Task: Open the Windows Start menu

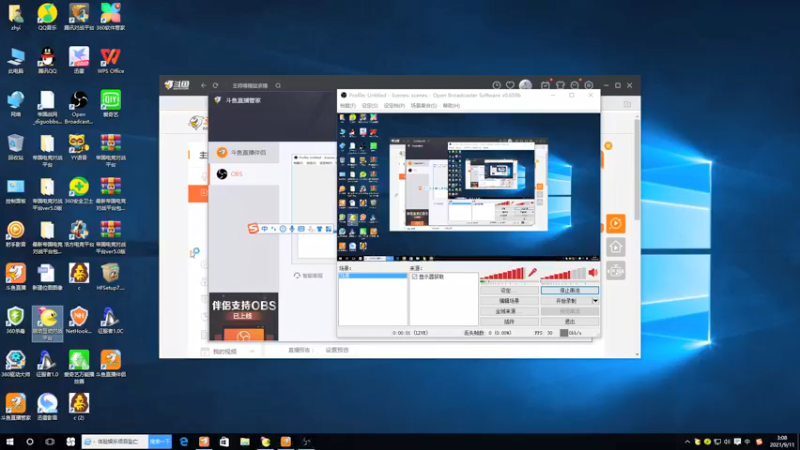Action: coord(10,442)
